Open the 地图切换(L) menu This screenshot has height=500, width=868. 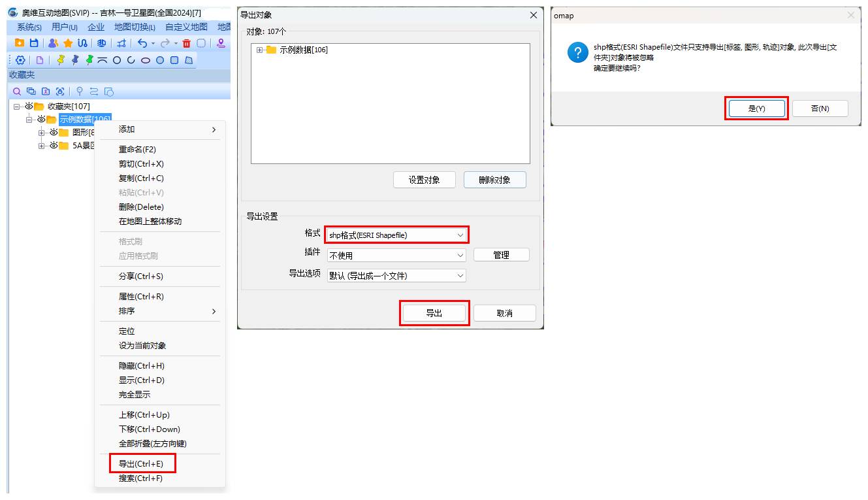[x=135, y=27]
